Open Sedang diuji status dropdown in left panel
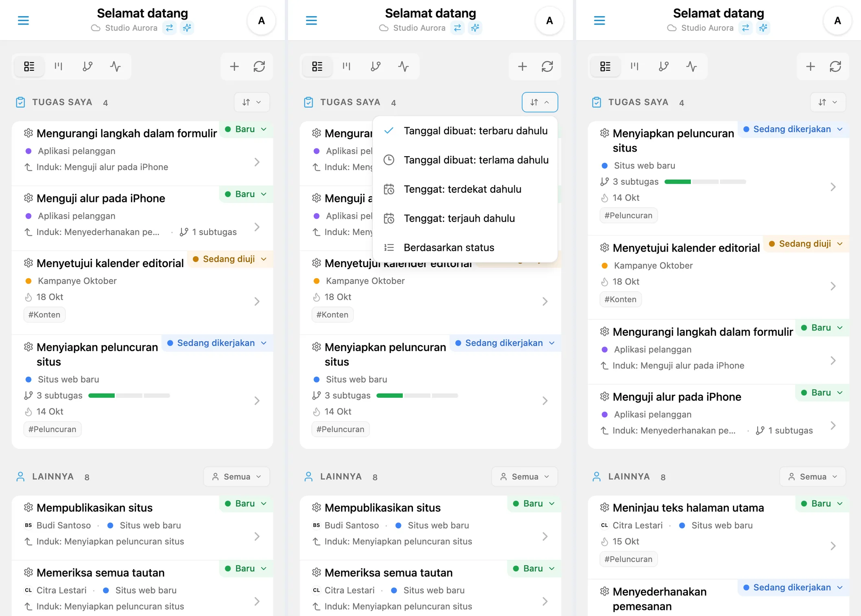Image resolution: width=861 pixels, height=616 pixels. tap(230, 259)
